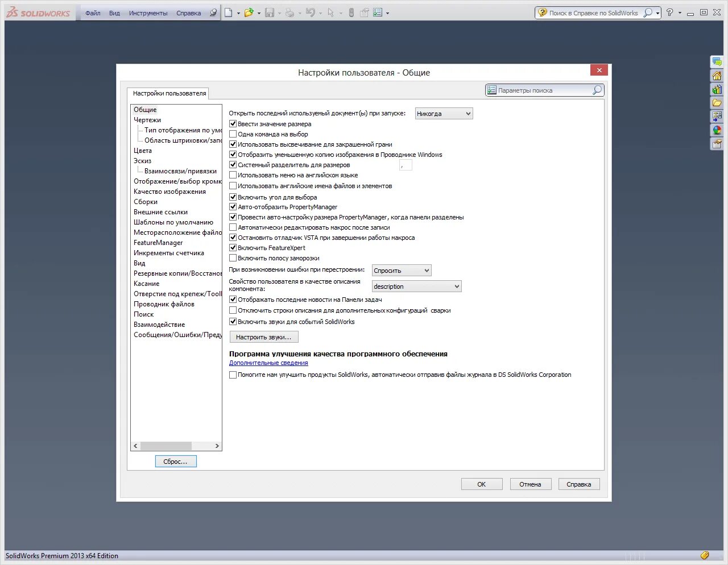Open the SolidWorks Resources home tab

pyautogui.click(x=717, y=76)
